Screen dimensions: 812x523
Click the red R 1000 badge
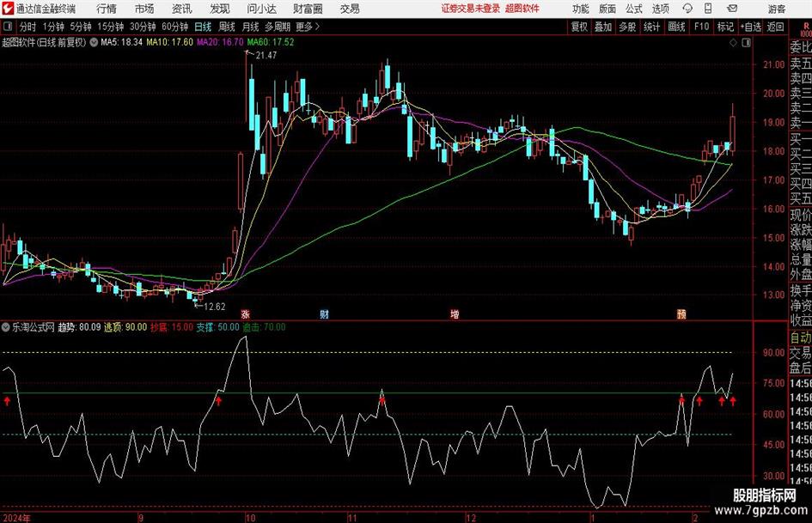[x=806, y=29]
